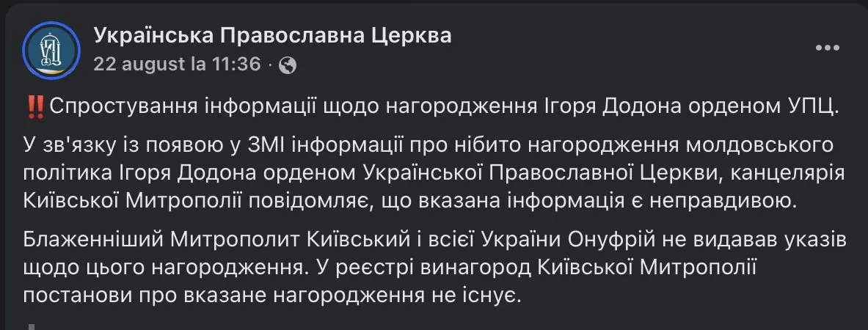The height and width of the screenshot is (330, 868).
Task: Click the paragraph starting У зв'язку із появою
Action: [434, 173]
